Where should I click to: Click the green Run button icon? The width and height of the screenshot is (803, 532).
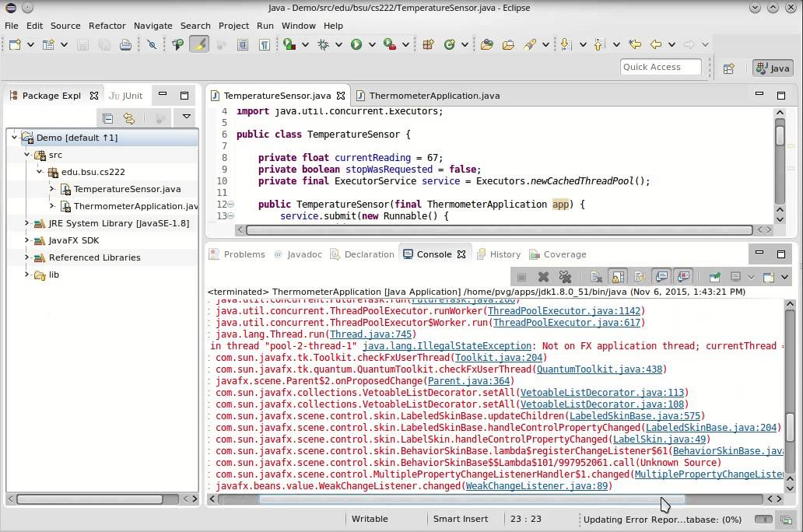356,44
